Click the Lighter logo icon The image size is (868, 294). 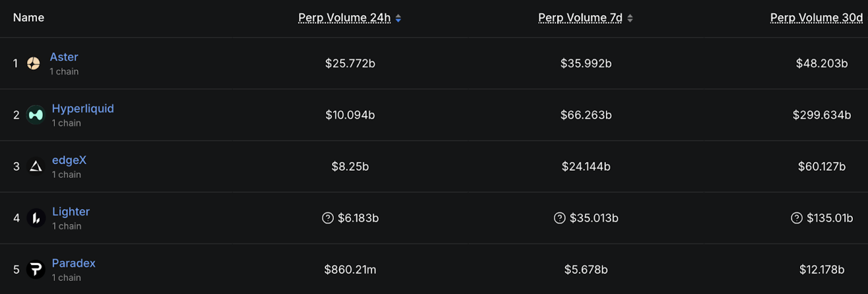coord(36,218)
